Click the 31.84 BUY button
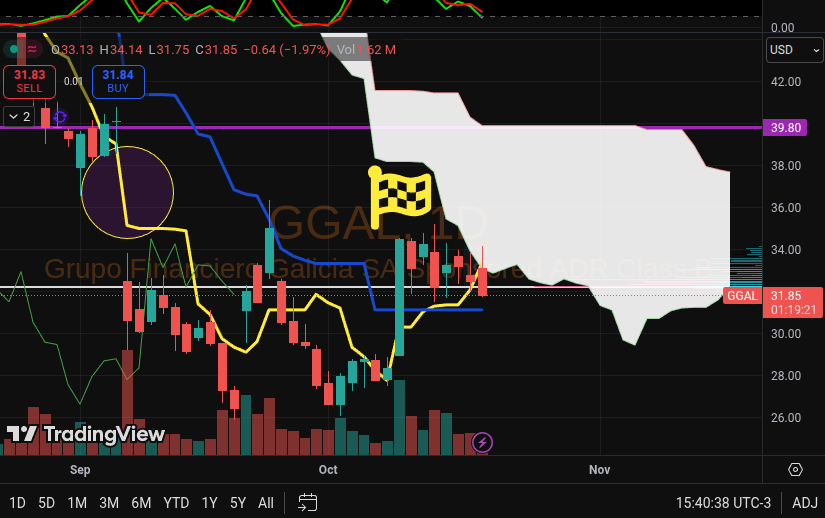This screenshot has width=825, height=518. pos(118,82)
